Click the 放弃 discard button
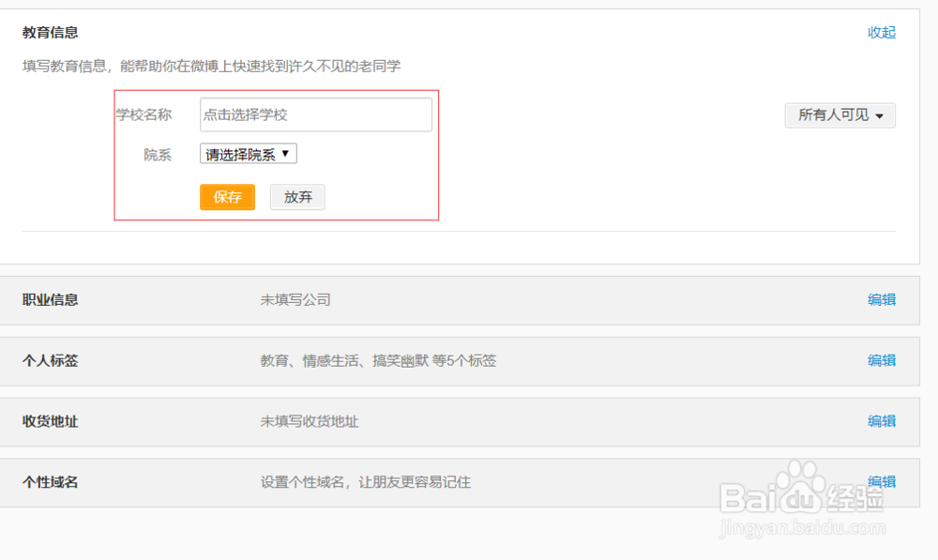The width and height of the screenshot is (938, 560). coord(297,197)
